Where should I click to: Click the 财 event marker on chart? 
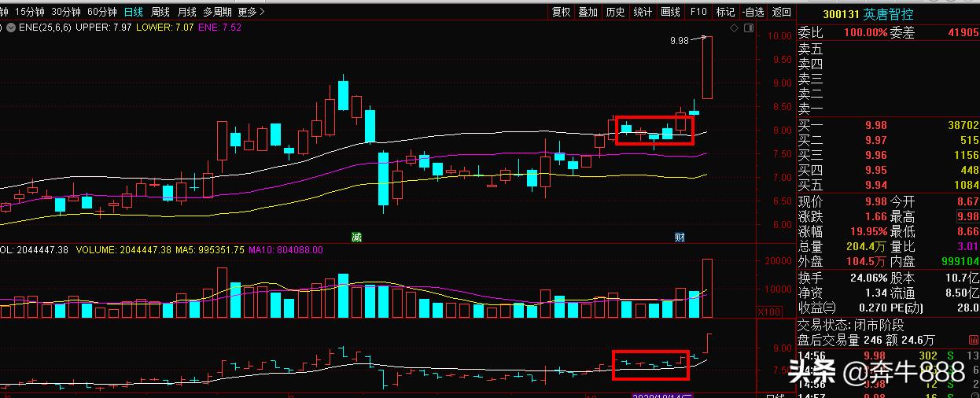680,237
